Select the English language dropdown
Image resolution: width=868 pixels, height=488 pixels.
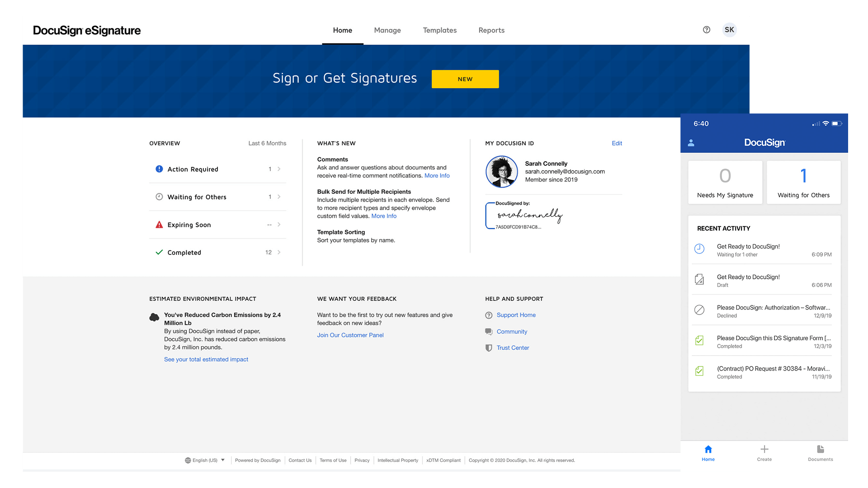click(x=204, y=460)
